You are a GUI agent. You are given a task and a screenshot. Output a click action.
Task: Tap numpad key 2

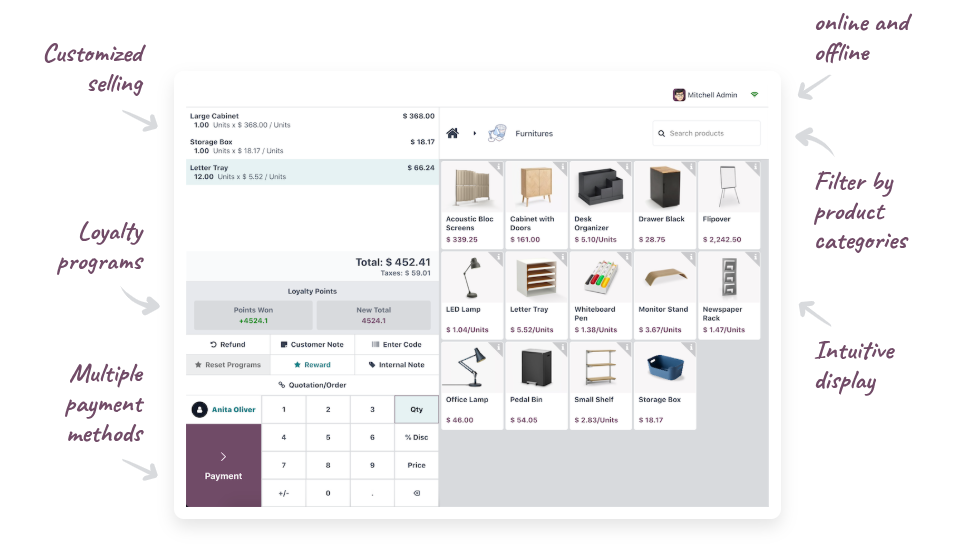pyautogui.click(x=328, y=409)
